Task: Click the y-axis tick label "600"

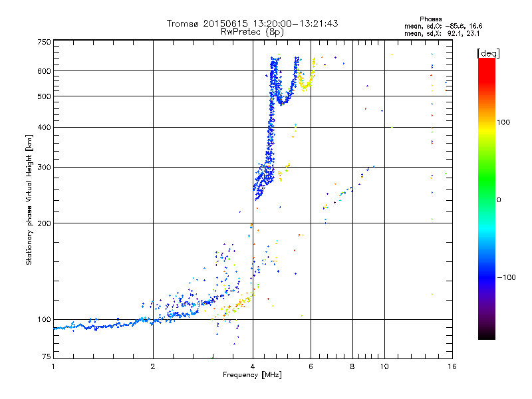Action: point(44,71)
